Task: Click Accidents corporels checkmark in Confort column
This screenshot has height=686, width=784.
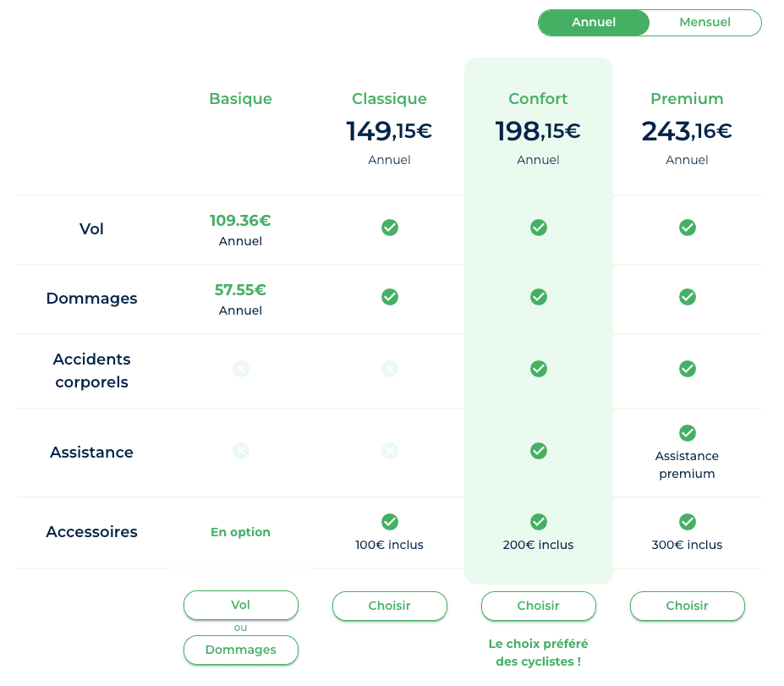Action: tap(538, 369)
